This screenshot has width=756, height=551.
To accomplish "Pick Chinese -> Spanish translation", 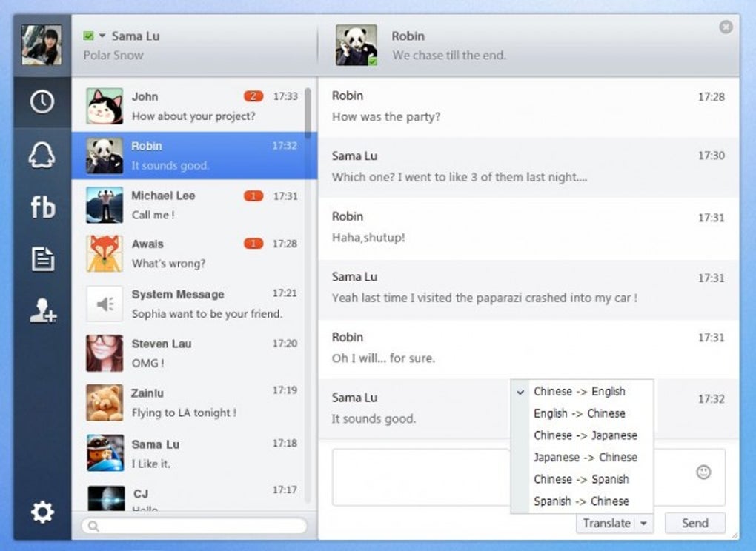I will [582, 479].
